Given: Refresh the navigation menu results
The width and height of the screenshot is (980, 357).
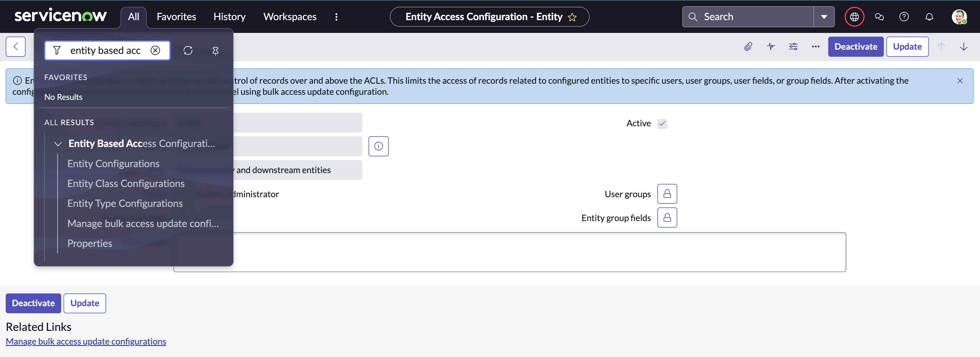Looking at the screenshot, I should click(188, 51).
